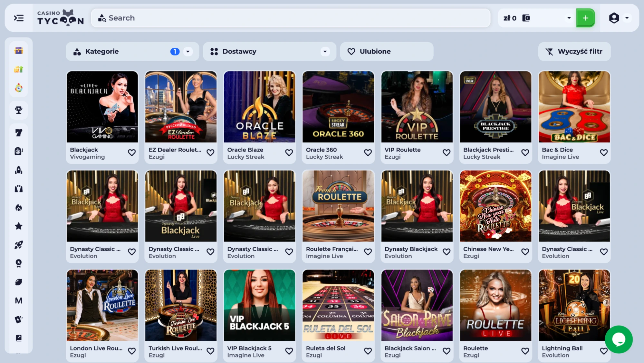Select the ball sidebar icon
Image resolution: width=644 pixels, height=363 pixels.
(19, 282)
